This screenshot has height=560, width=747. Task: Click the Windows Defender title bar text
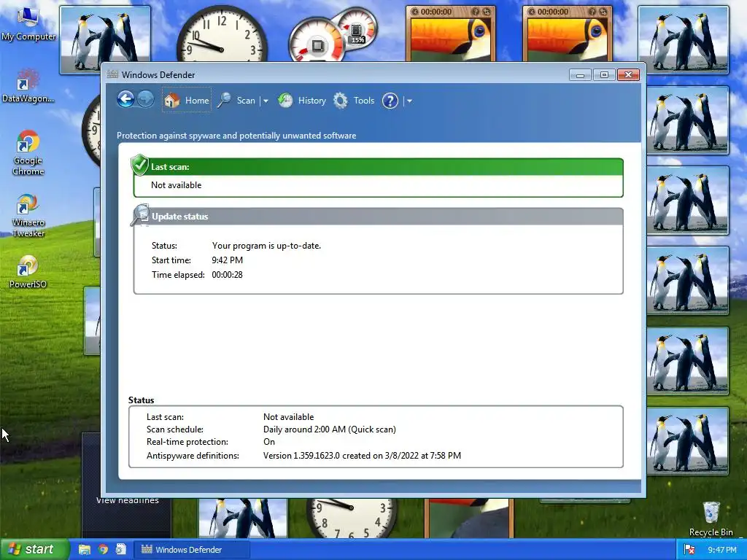[x=158, y=75]
